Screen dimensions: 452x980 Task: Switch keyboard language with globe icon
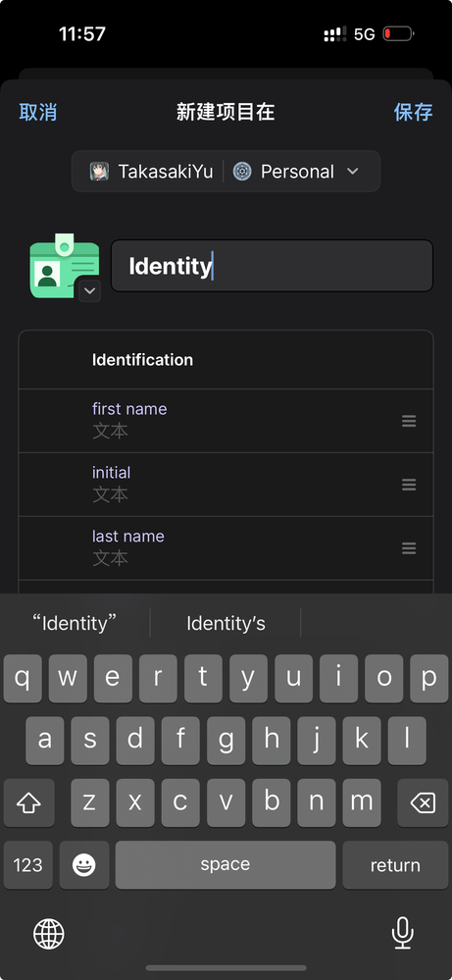49,934
